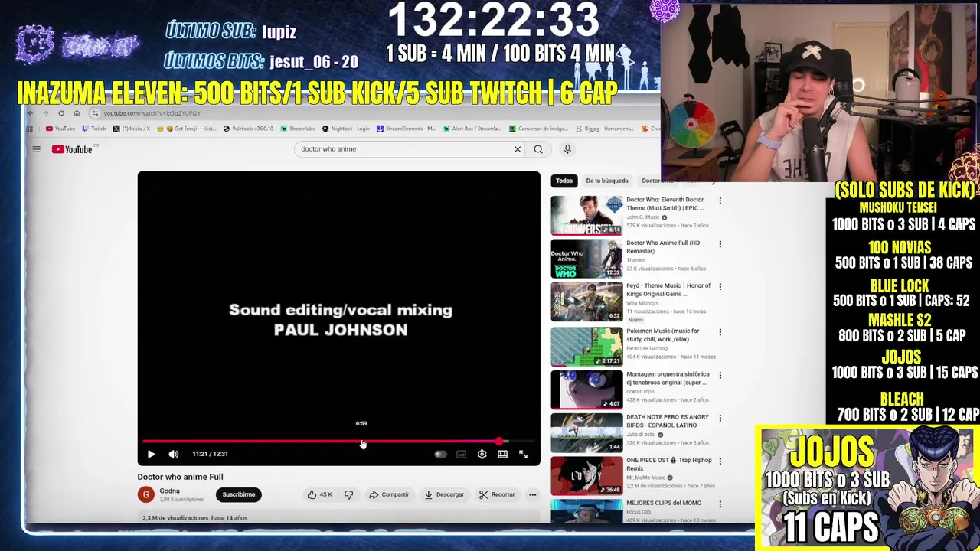
Task: Open the Inicio / X bookmark
Action: 132,129
